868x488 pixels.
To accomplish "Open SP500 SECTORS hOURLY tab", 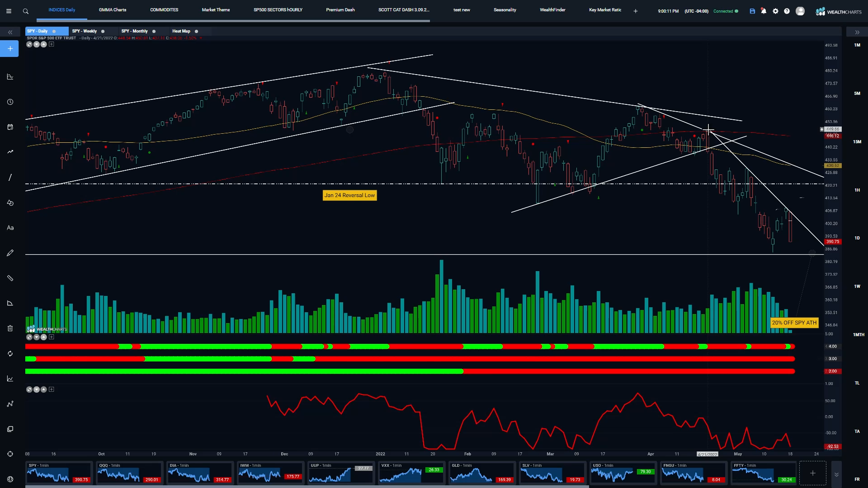I will 278,10.
